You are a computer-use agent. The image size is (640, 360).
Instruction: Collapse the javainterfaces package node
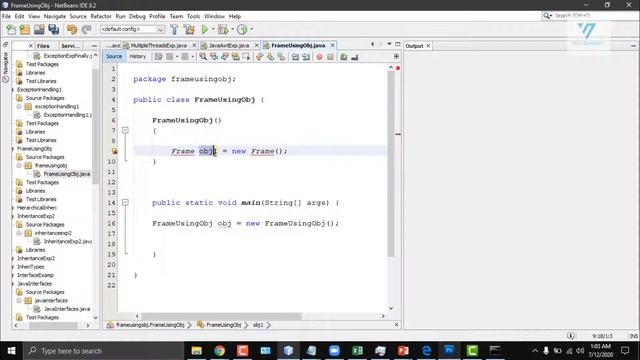(x=19, y=300)
